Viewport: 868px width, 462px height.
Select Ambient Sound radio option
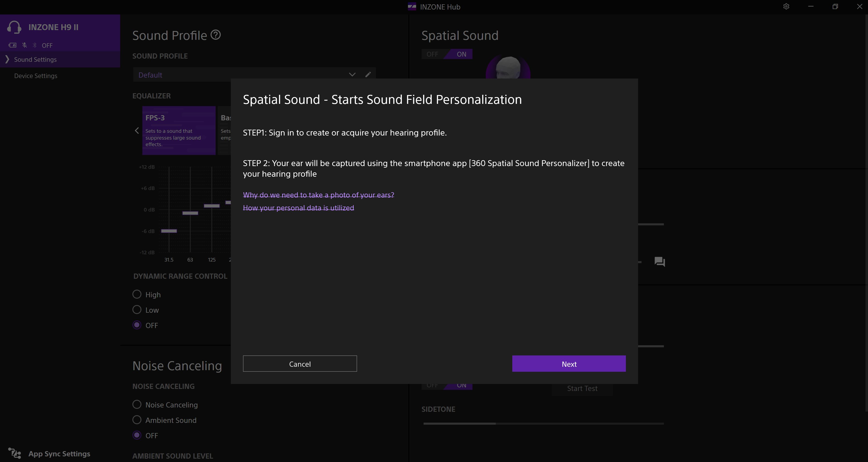point(137,420)
